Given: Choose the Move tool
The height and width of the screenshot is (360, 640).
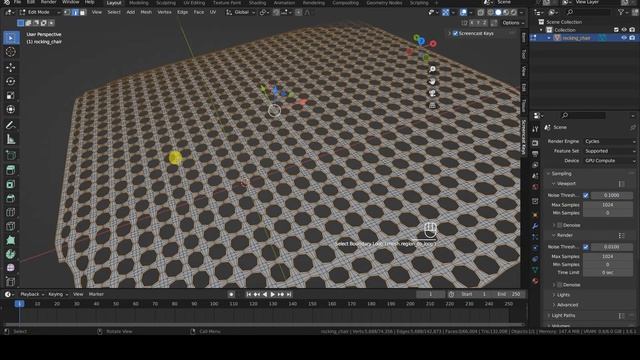Looking at the screenshot, I should (x=11, y=67).
